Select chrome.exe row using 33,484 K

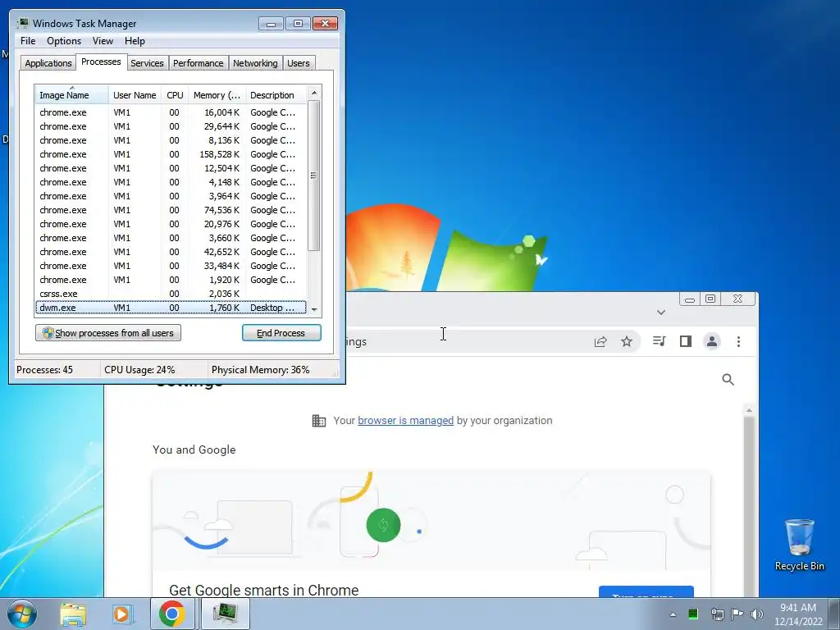(x=171, y=266)
